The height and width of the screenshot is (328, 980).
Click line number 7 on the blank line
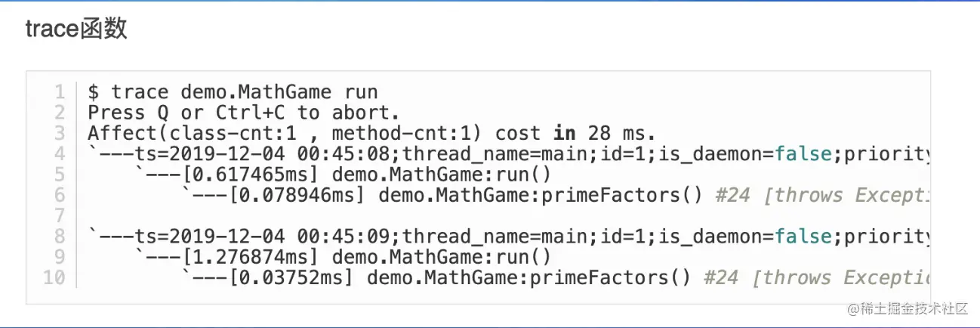tap(60, 216)
